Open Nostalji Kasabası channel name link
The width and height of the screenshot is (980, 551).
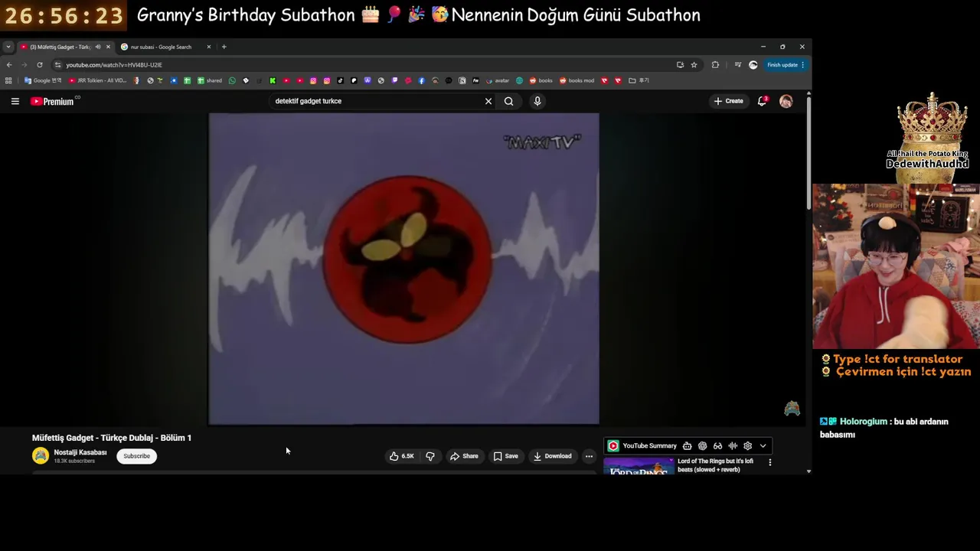[80, 452]
